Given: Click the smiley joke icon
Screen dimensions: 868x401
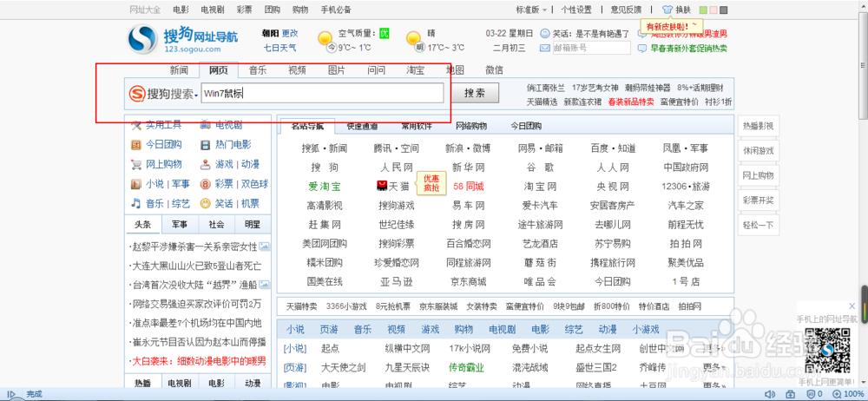Looking at the screenshot, I should [x=545, y=33].
